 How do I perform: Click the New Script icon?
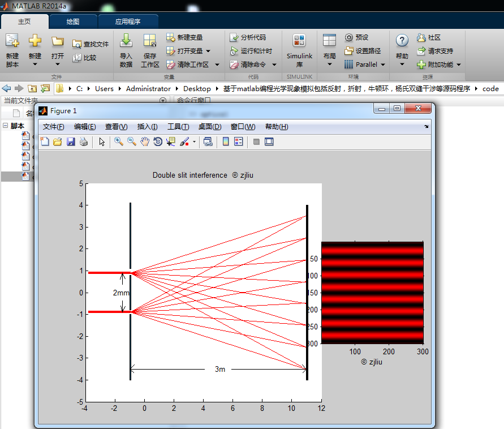click(12, 41)
